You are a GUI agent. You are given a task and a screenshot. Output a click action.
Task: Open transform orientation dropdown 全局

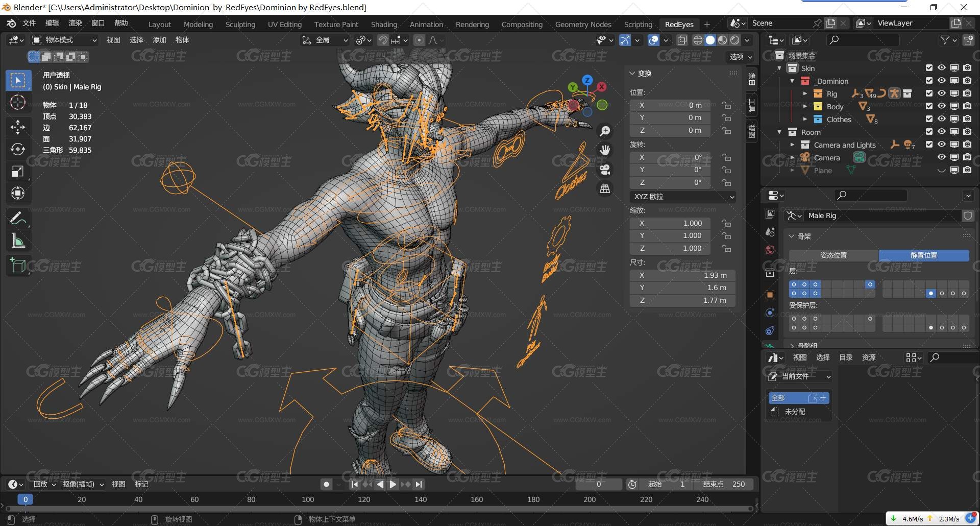(325, 40)
